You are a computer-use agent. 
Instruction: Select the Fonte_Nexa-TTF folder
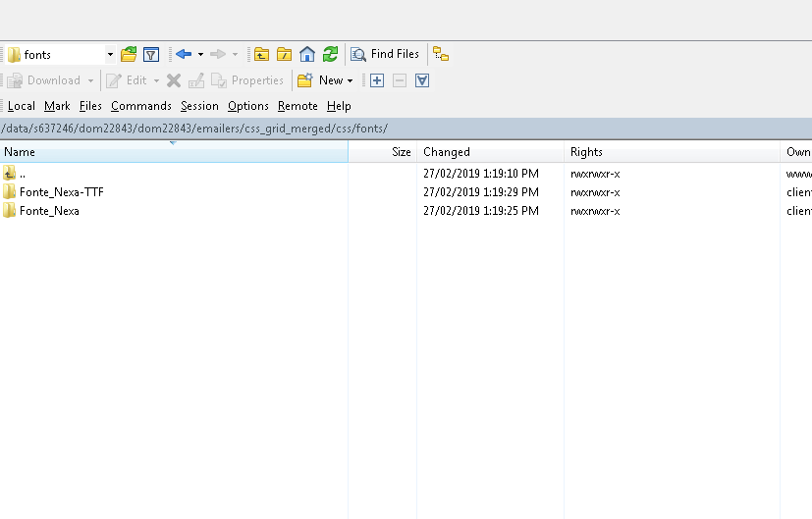53,192
